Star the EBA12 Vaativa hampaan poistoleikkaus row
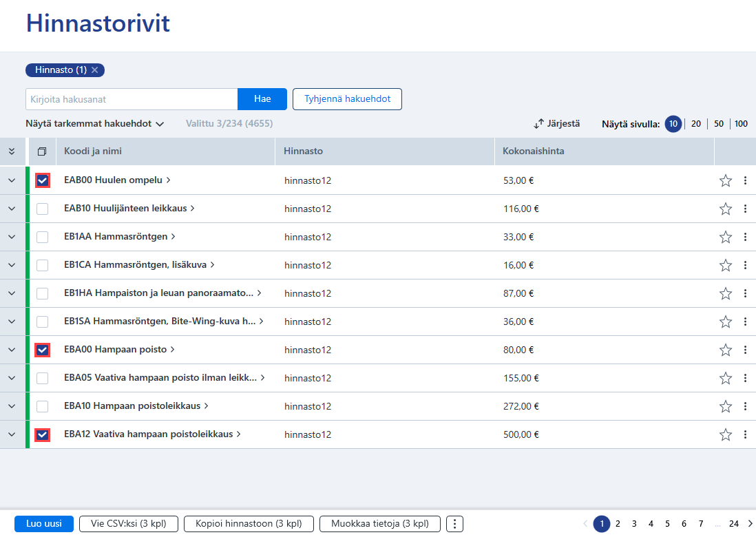 [x=726, y=434]
